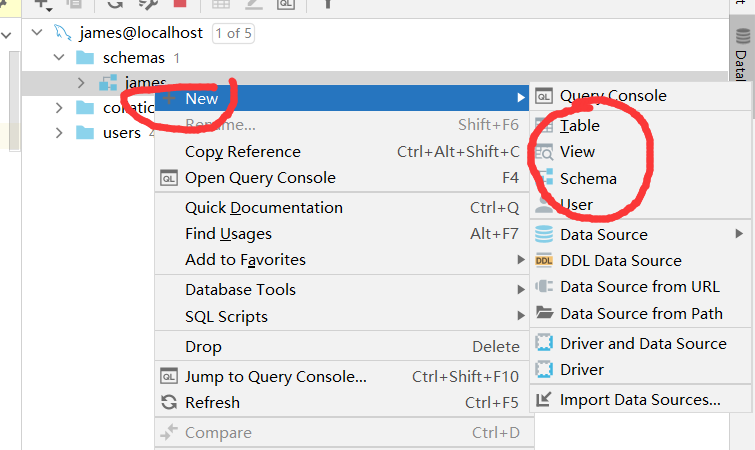This screenshot has width=755, height=450.
Task: Open Data Source submenu arrow
Action: [x=739, y=234]
